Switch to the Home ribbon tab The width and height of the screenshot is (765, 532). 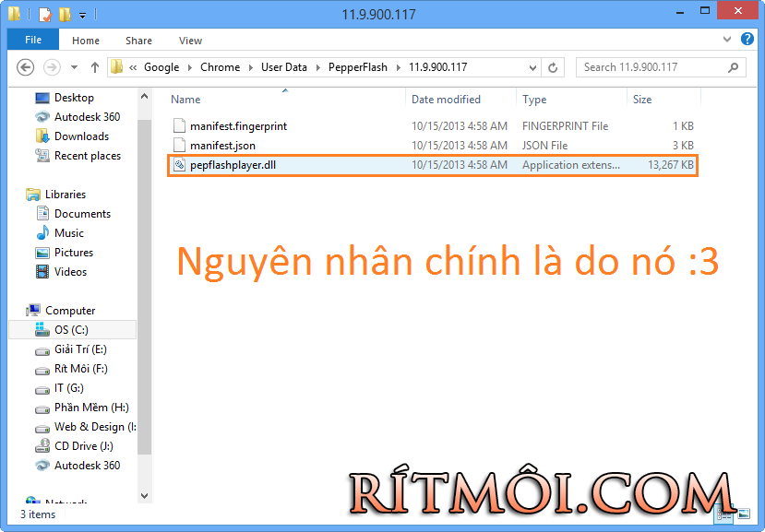[86, 41]
